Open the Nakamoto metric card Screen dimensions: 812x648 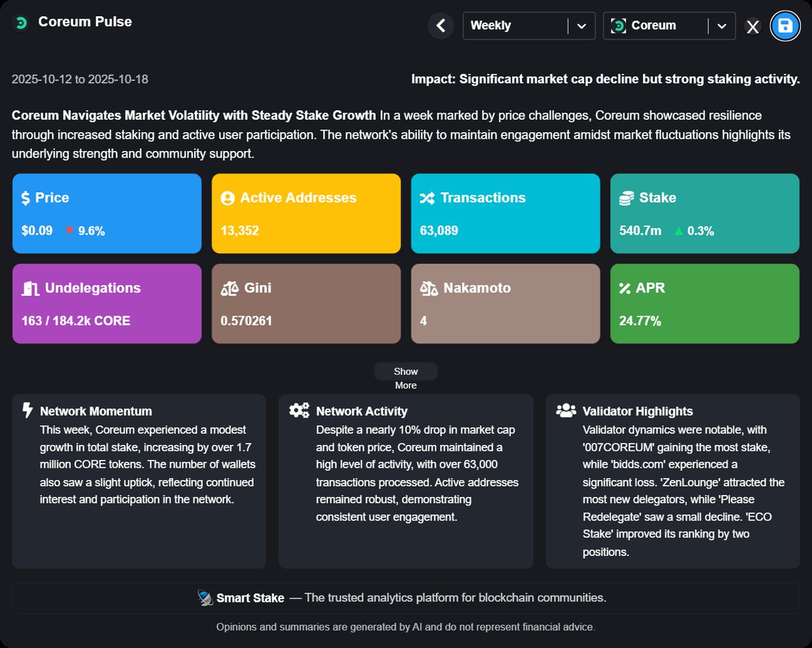point(505,303)
